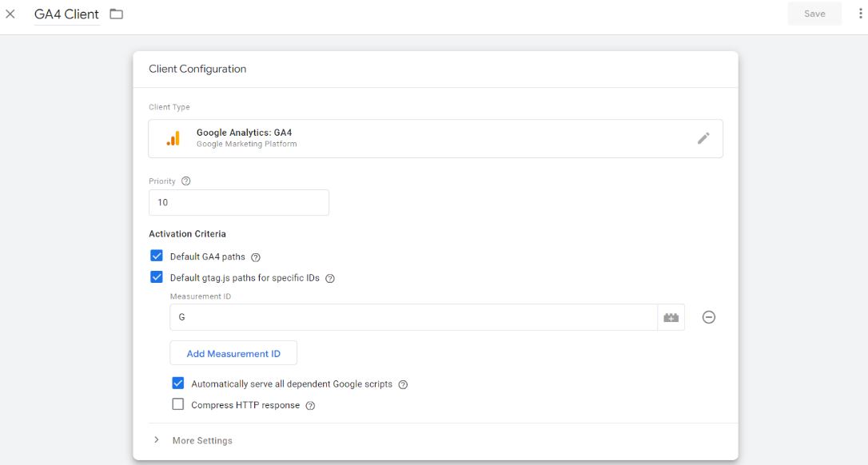
Task: Open the Compress HTTP response help tooltip
Action: tap(312, 405)
